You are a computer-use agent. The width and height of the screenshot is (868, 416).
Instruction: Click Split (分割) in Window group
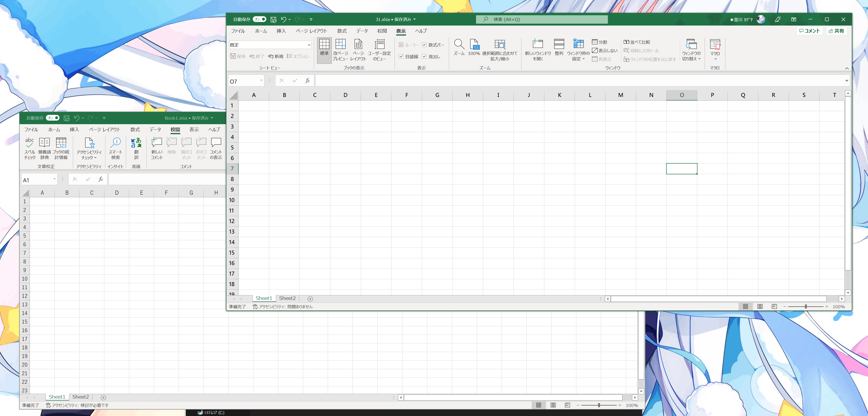pyautogui.click(x=600, y=42)
